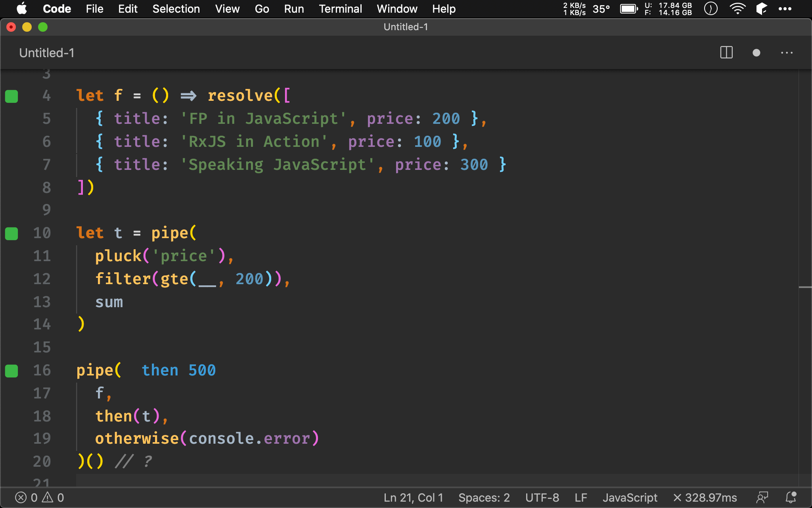Screen dimensions: 812x508
Task: Click the Split Editor icon
Action: [726, 53]
